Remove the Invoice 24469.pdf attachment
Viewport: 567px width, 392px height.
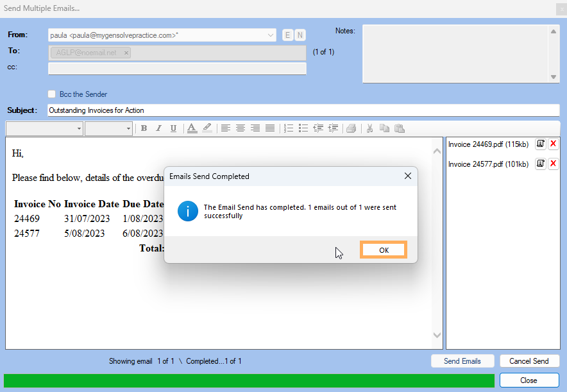[553, 145]
